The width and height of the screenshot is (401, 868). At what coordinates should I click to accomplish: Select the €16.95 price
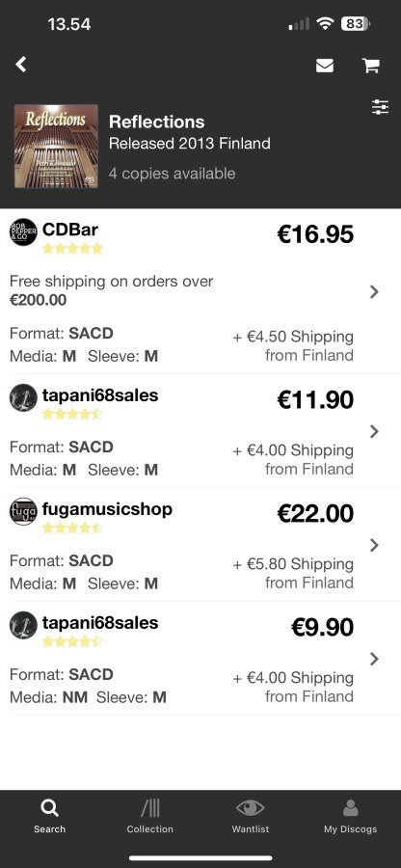point(315,234)
